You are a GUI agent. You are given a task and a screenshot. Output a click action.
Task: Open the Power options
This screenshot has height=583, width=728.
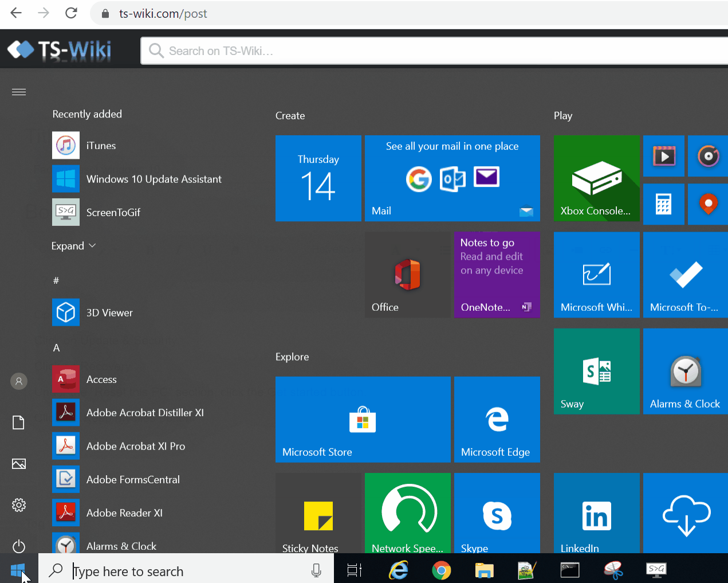click(x=19, y=546)
